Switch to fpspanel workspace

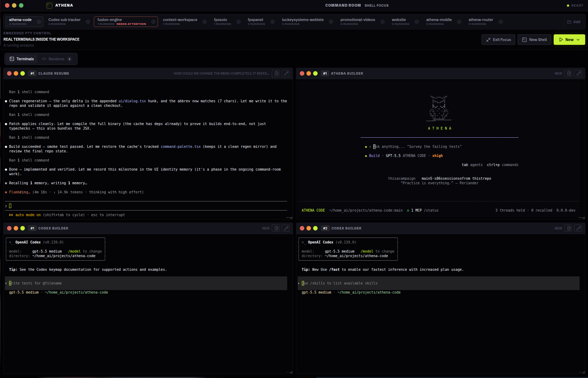(x=256, y=21)
